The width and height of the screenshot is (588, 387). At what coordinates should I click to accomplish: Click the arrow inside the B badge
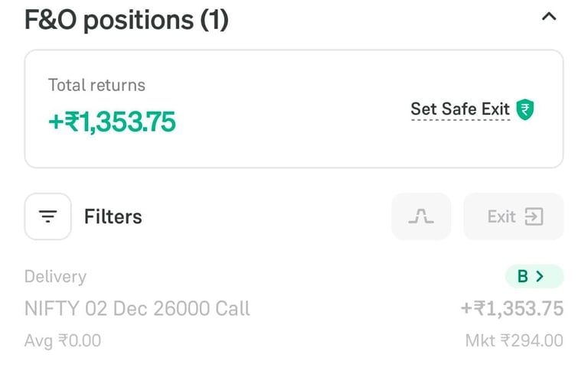pyautogui.click(x=541, y=276)
